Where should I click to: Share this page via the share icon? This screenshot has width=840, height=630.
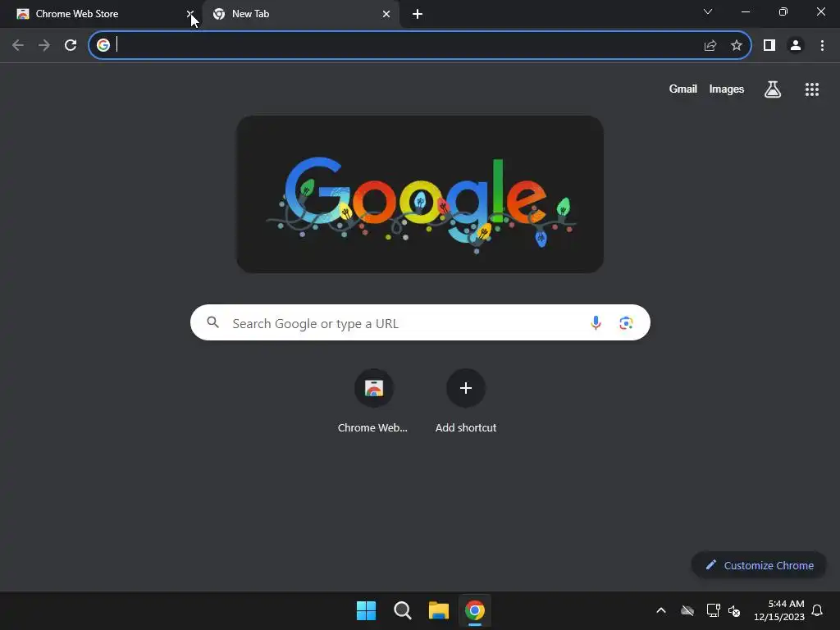710,46
